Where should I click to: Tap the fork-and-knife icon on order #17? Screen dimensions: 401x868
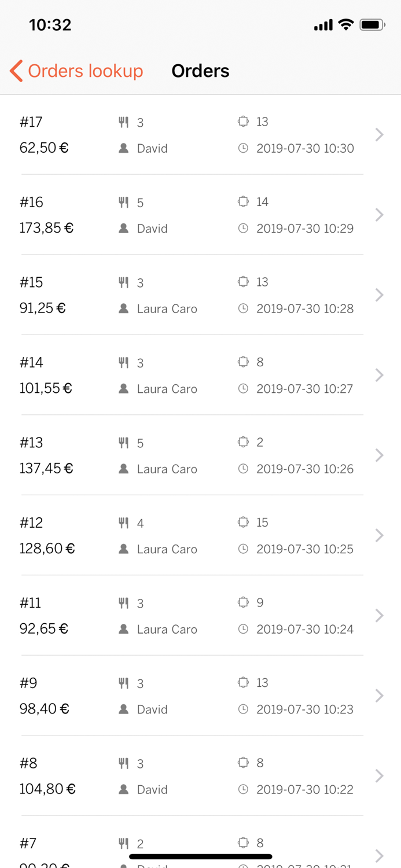123,122
